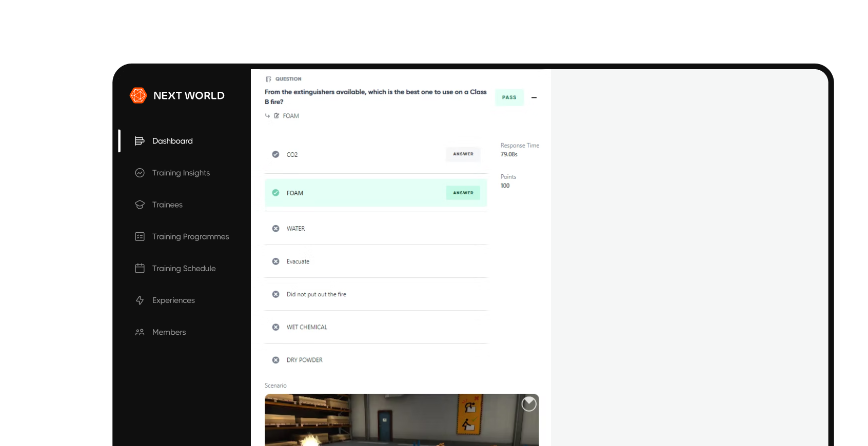The height and width of the screenshot is (446, 868).
Task: Select the CO2 option text
Action: (292, 155)
